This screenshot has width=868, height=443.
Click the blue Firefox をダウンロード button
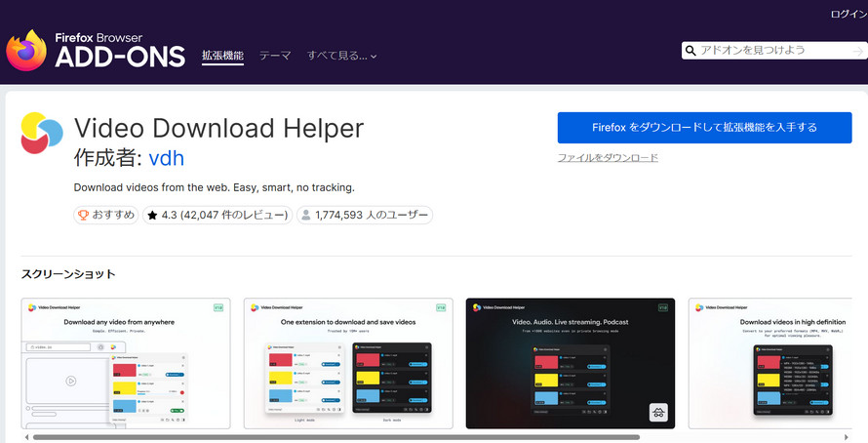click(705, 128)
